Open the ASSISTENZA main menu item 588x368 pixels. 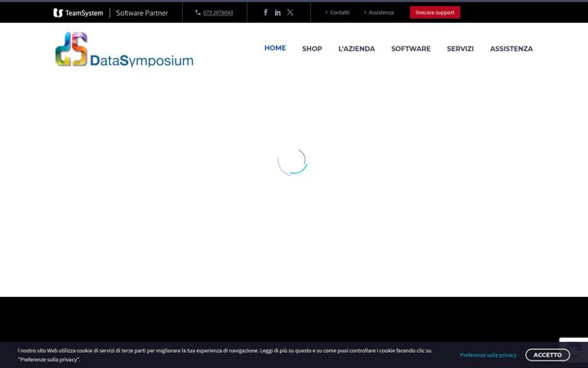point(511,49)
